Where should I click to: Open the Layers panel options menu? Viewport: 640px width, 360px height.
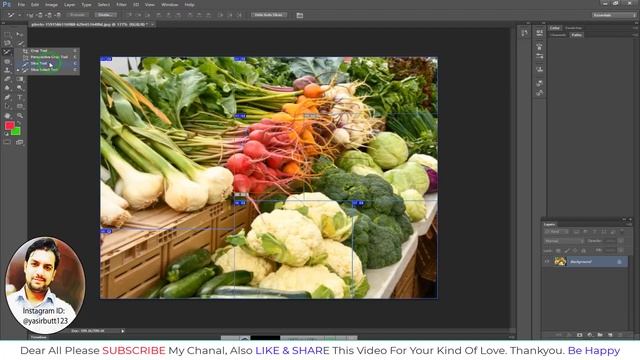click(x=629, y=224)
